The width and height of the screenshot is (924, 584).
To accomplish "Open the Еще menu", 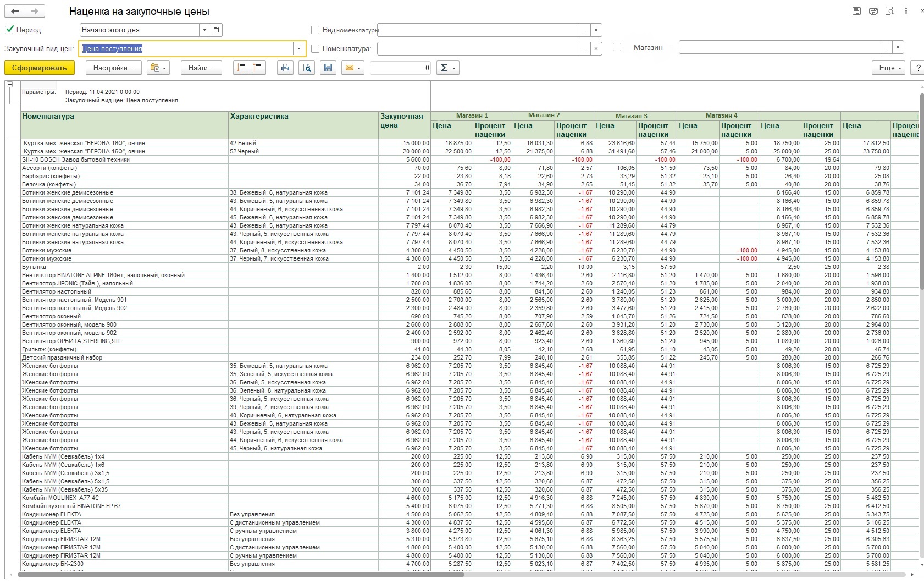I will (x=888, y=68).
